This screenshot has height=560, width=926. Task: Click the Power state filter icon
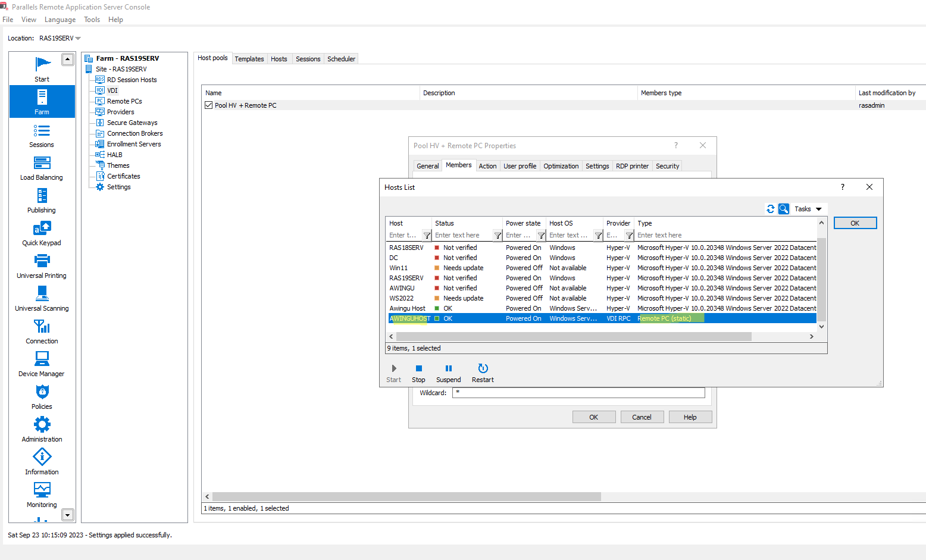tap(541, 236)
